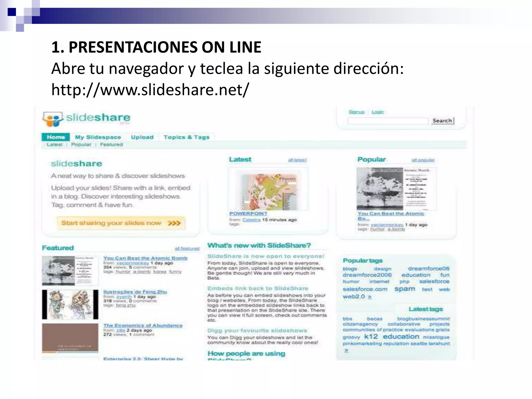Select the Popular sub-navigation link
This screenshot has width=532, height=399.
[81, 145]
